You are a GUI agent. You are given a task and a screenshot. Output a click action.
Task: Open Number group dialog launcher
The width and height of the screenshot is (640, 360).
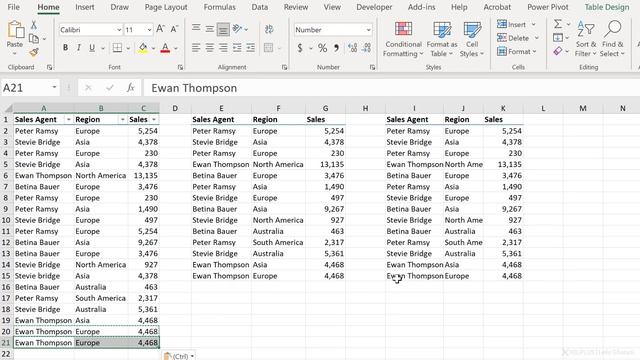click(372, 67)
